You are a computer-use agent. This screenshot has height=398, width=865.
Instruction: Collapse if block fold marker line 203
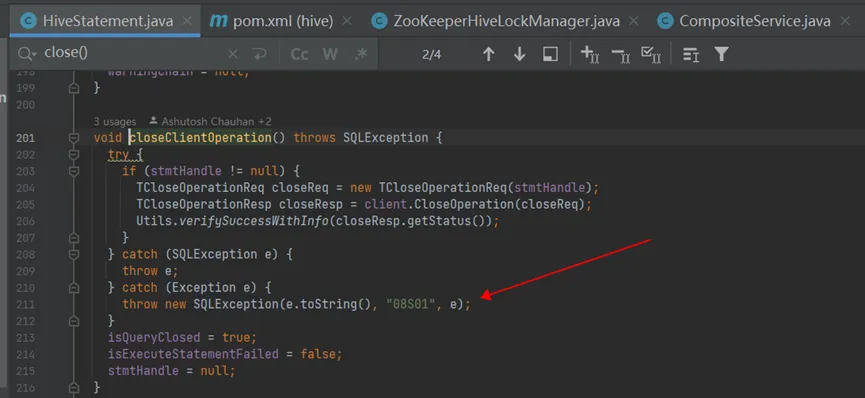74,171
